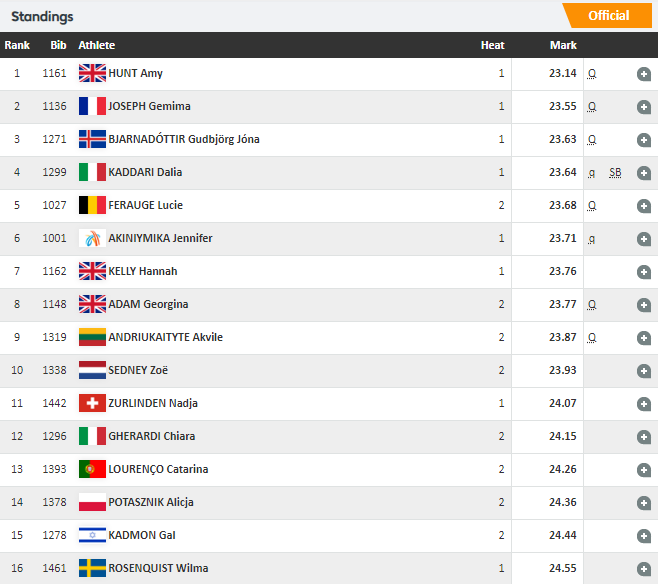The image size is (658, 584).
Task: Click the Italian flag beside GHERARDI Chiara
Action: (x=92, y=436)
